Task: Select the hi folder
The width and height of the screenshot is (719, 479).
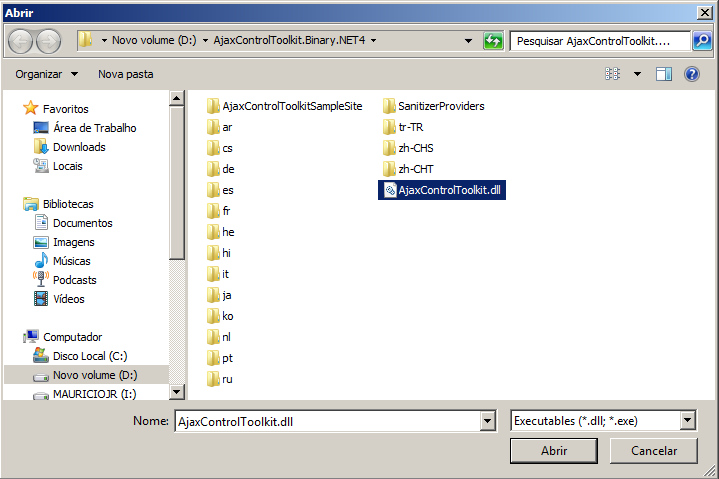Action: coord(219,253)
